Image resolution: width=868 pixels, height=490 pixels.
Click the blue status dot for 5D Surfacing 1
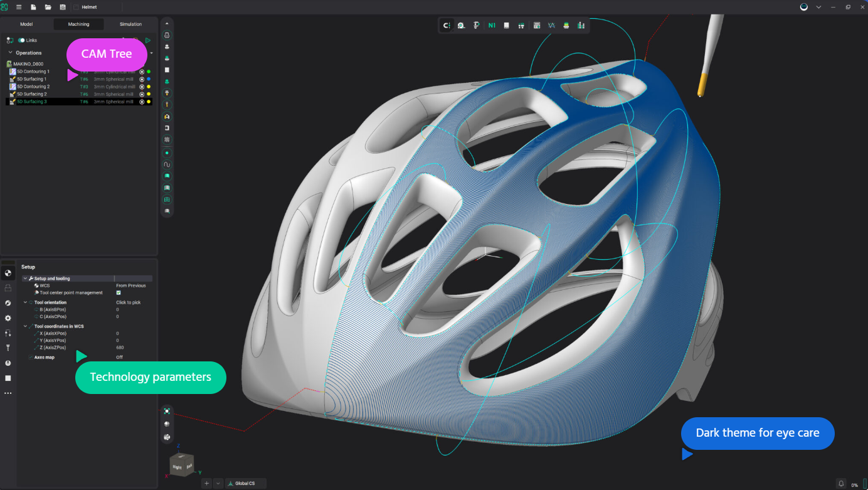pyautogui.click(x=149, y=79)
